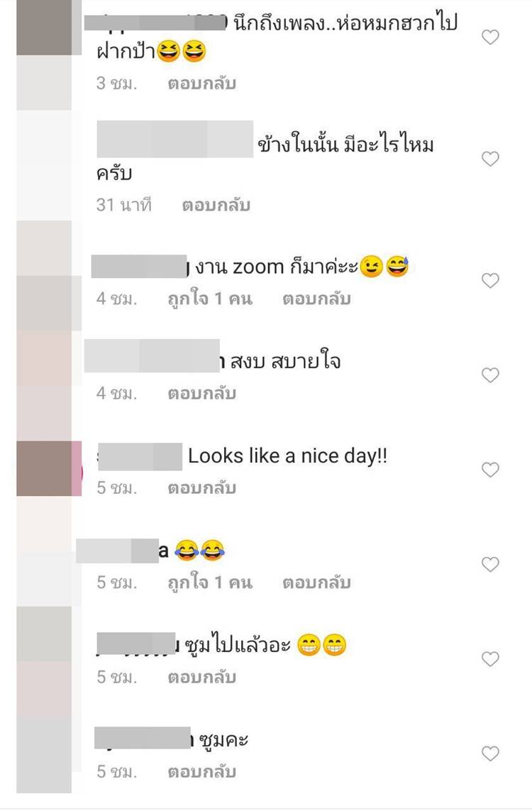Reply to the last comment 'ซูมคะ'
532x811 pixels.
point(201,772)
